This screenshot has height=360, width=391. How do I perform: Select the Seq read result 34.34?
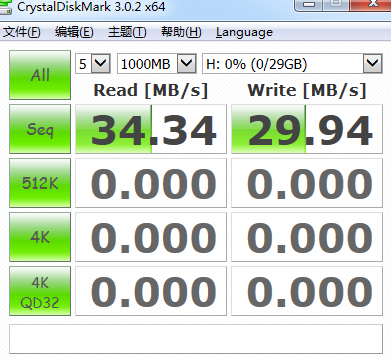pyautogui.click(x=151, y=129)
